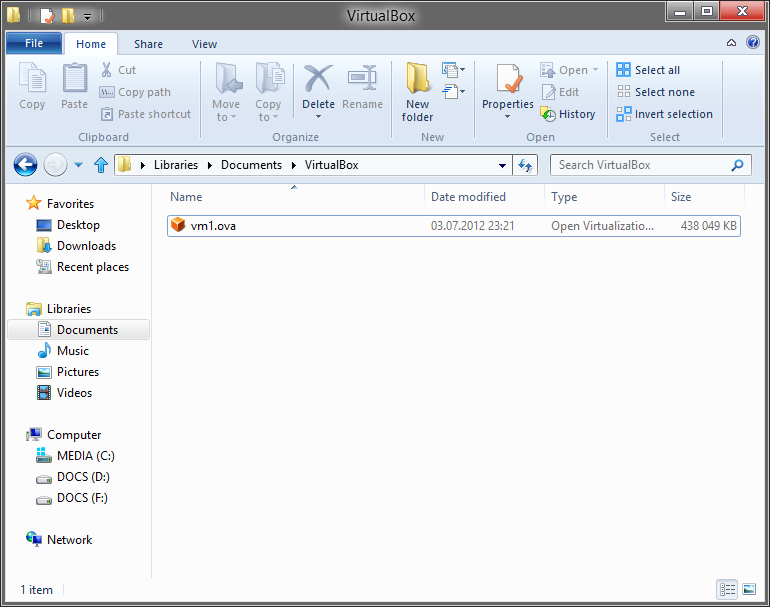Switch to the Share tab
Image resolution: width=770 pixels, height=608 pixels.
click(148, 44)
